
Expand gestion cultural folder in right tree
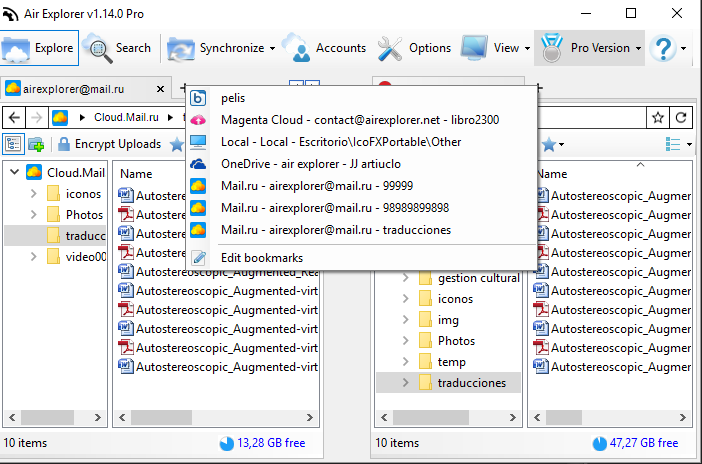[406, 278]
